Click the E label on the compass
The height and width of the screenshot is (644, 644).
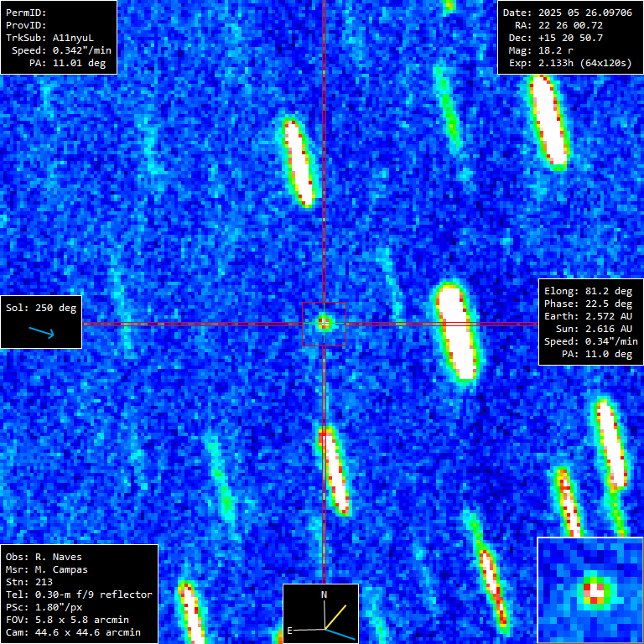point(290,631)
